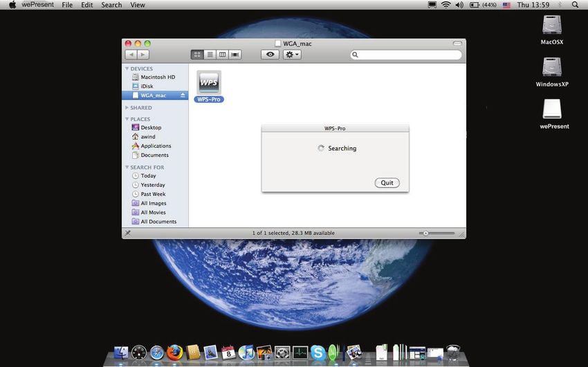Open Quick Look eye button
Screen dimensions: 588x367
(270, 55)
